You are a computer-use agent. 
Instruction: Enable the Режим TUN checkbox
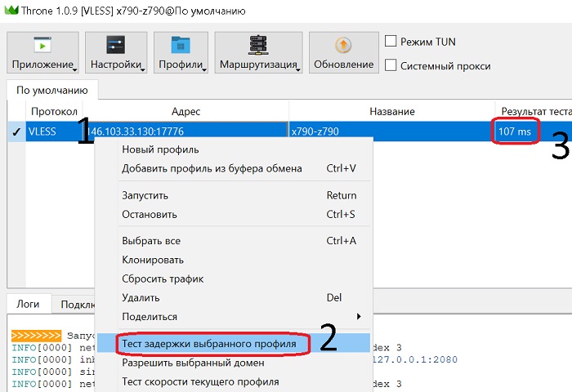(x=391, y=42)
